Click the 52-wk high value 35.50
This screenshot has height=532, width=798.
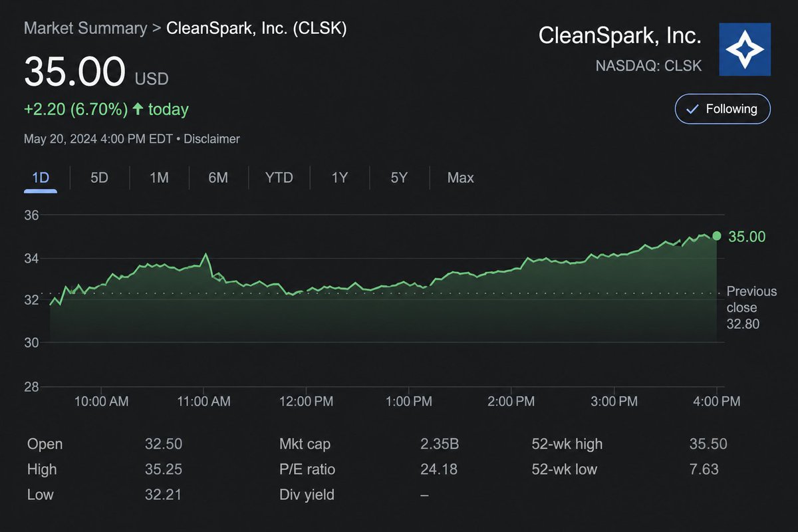[708, 444]
